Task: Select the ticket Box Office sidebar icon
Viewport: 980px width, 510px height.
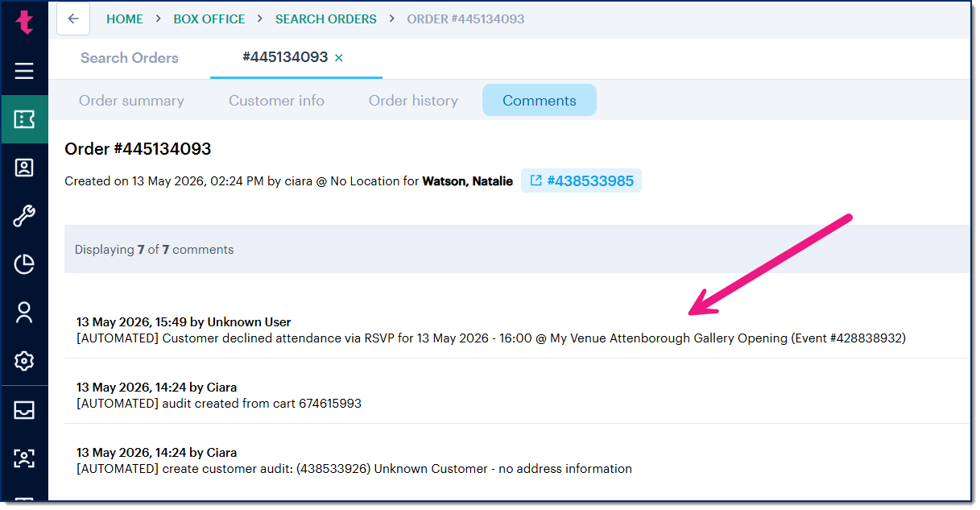Action: tap(25, 119)
